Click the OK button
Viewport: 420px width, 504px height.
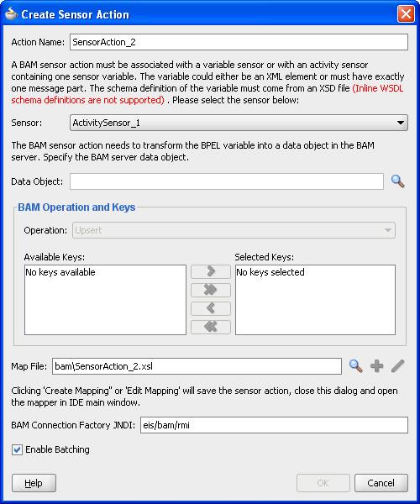[x=323, y=483]
